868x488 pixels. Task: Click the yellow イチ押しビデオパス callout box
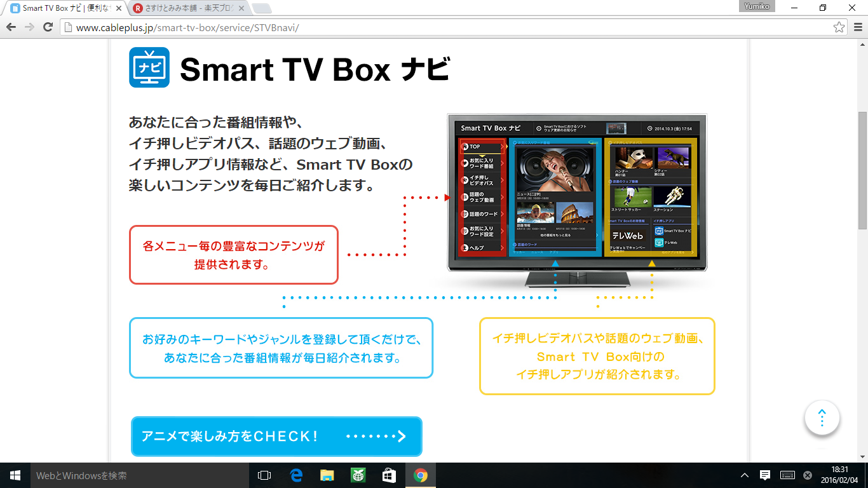pyautogui.click(x=597, y=356)
